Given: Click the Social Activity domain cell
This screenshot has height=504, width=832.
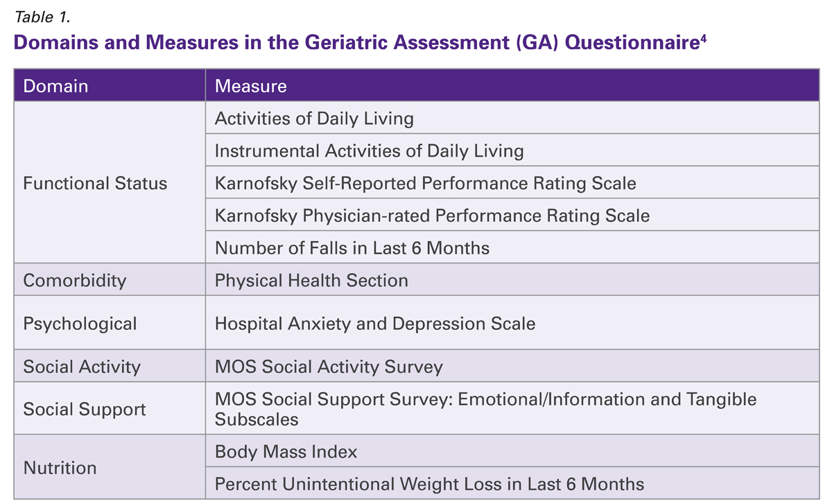Looking at the screenshot, I should (82, 367).
